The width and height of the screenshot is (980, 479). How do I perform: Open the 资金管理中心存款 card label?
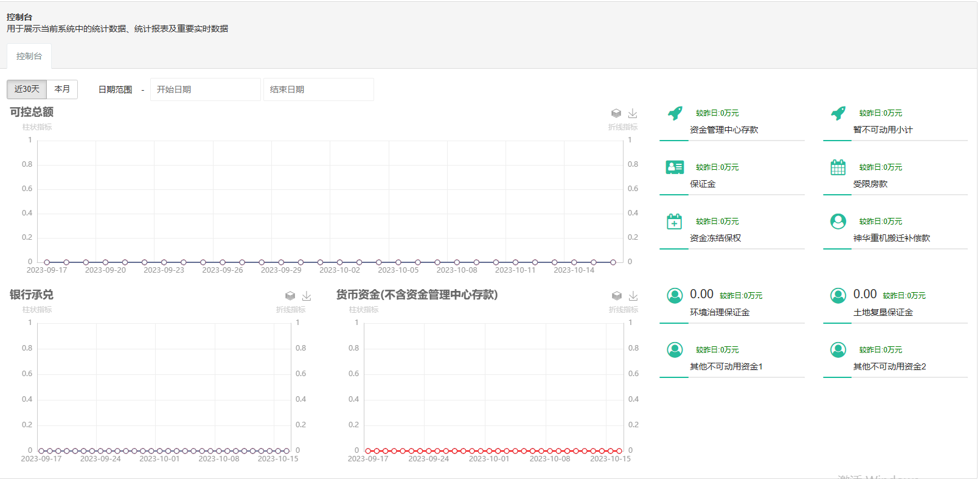click(x=724, y=130)
